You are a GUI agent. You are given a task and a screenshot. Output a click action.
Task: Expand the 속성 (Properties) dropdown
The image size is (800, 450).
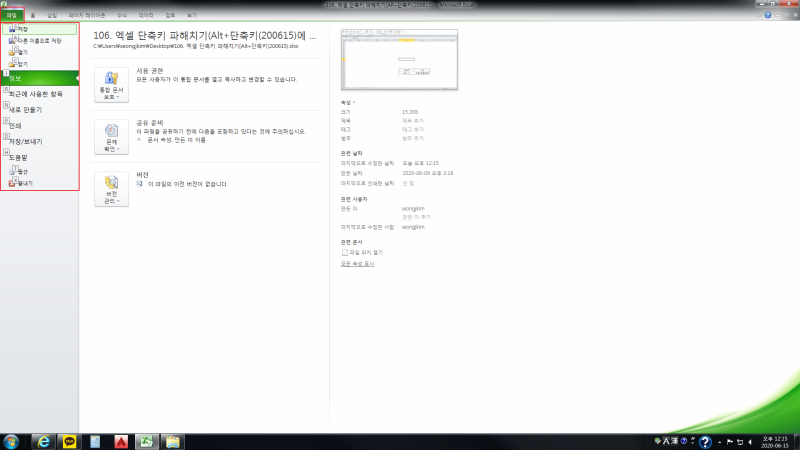click(x=347, y=103)
